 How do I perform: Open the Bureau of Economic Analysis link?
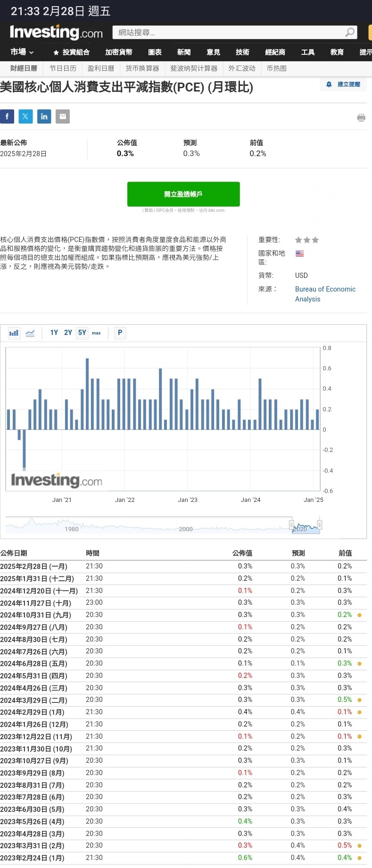click(325, 289)
